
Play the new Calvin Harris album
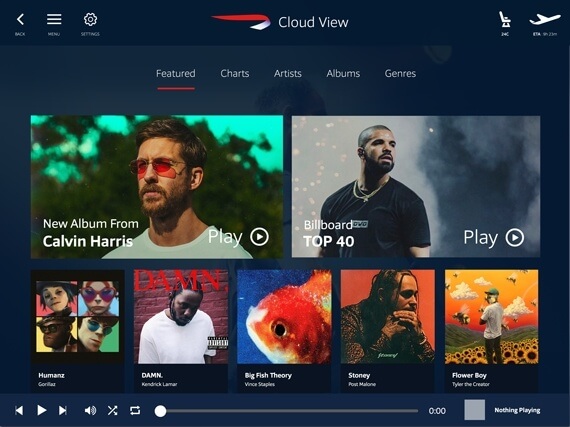(x=238, y=237)
